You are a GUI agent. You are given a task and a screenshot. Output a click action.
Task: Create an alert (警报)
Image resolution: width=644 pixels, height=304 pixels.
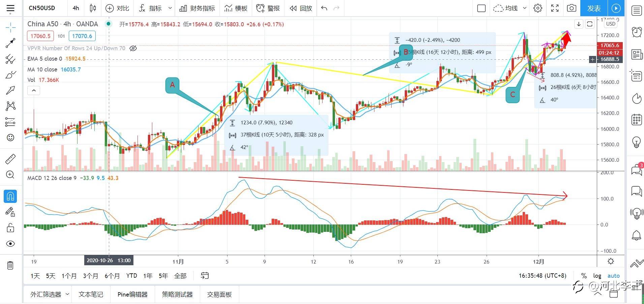click(x=268, y=8)
